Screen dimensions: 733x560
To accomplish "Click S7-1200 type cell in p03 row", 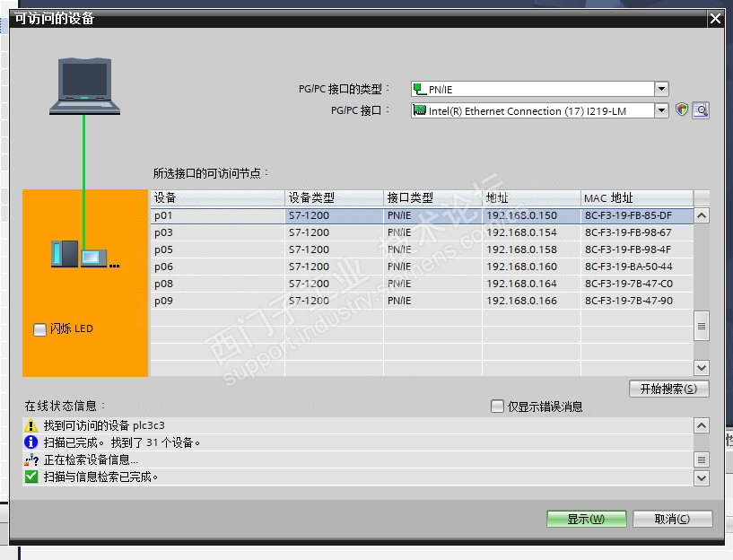I will [x=334, y=232].
